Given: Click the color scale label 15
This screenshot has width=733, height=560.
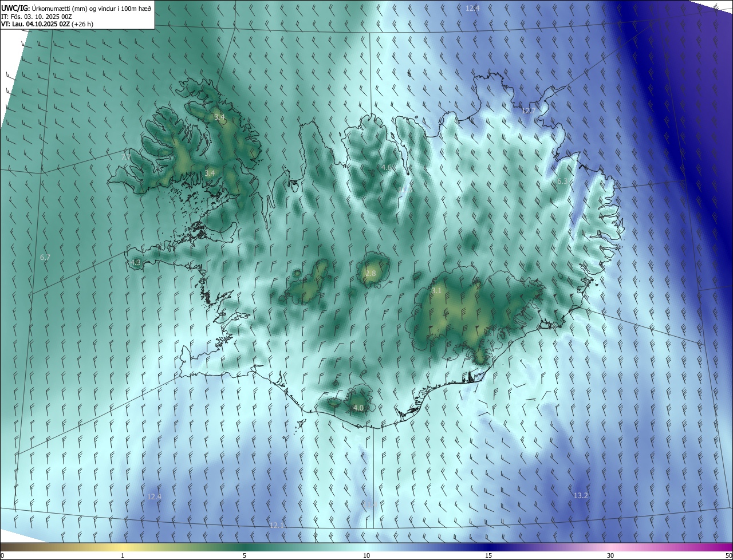Looking at the screenshot, I should 488,555.
